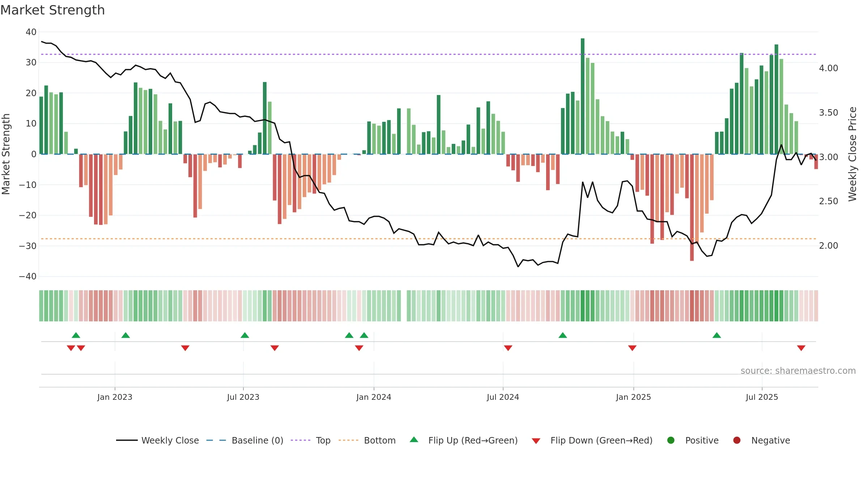Click the Baseline (0) dashed blue legend icon
The height and width of the screenshot is (488, 868).
tap(216, 440)
